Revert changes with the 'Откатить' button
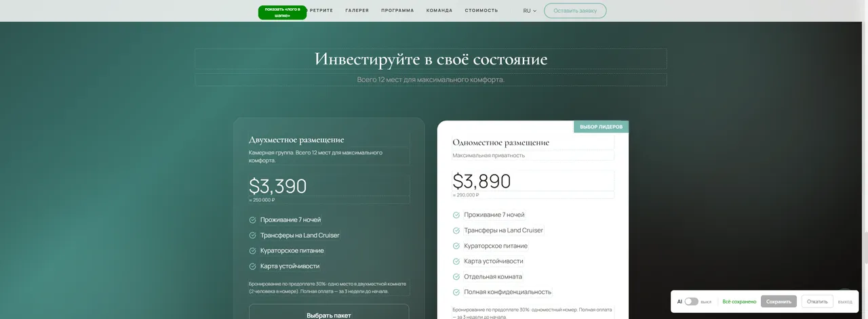Screen dimensions: 868x319 (x=817, y=301)
